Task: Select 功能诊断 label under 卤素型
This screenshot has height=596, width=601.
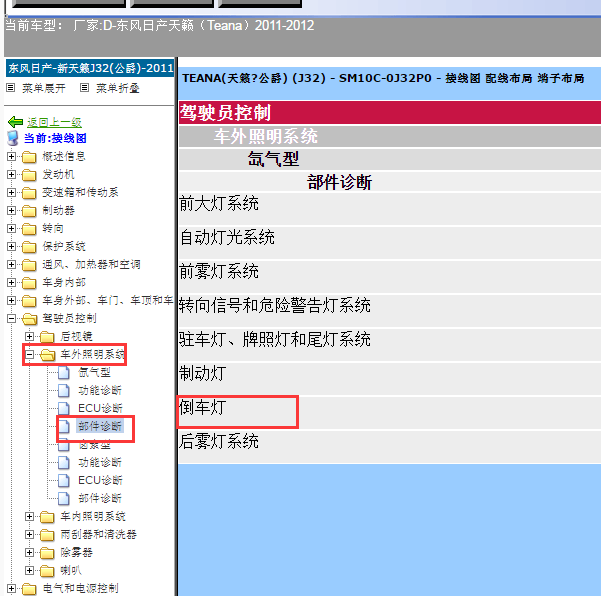Action: (100, 462)
